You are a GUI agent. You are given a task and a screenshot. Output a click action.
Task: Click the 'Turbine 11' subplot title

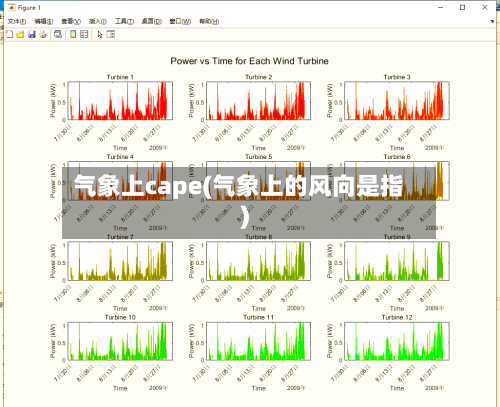259,317
